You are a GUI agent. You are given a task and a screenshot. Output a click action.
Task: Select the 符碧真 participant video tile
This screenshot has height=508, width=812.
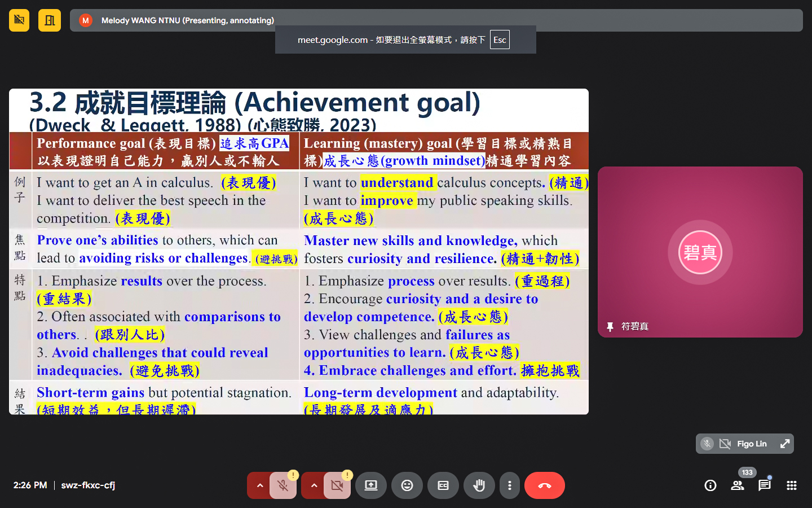pyautogui.click(x=700, y=252)
